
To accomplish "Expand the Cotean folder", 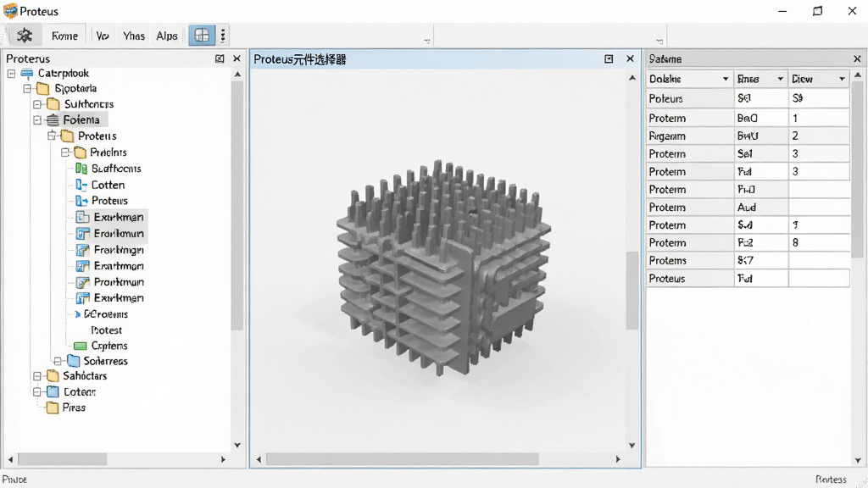I will 37,391.
